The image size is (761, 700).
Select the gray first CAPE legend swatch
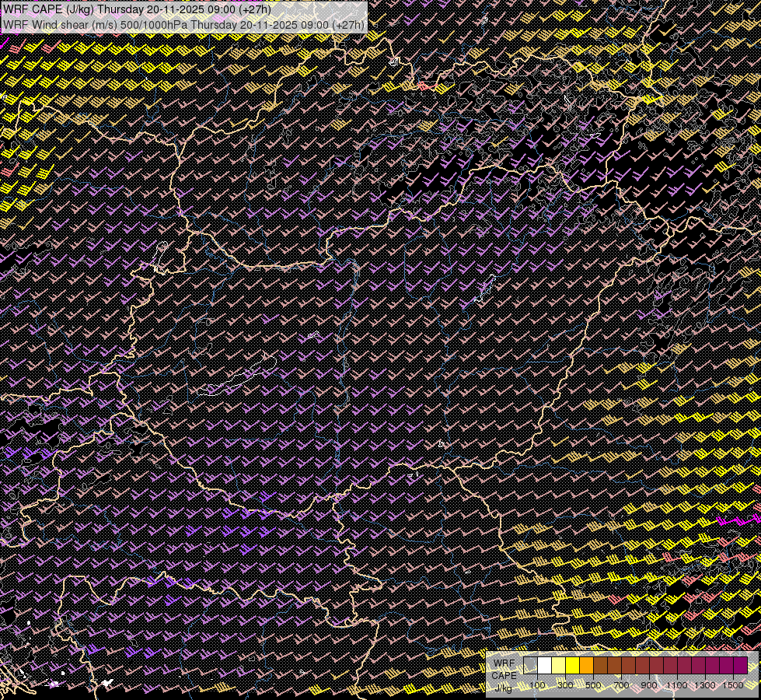(x=530, y=666)
